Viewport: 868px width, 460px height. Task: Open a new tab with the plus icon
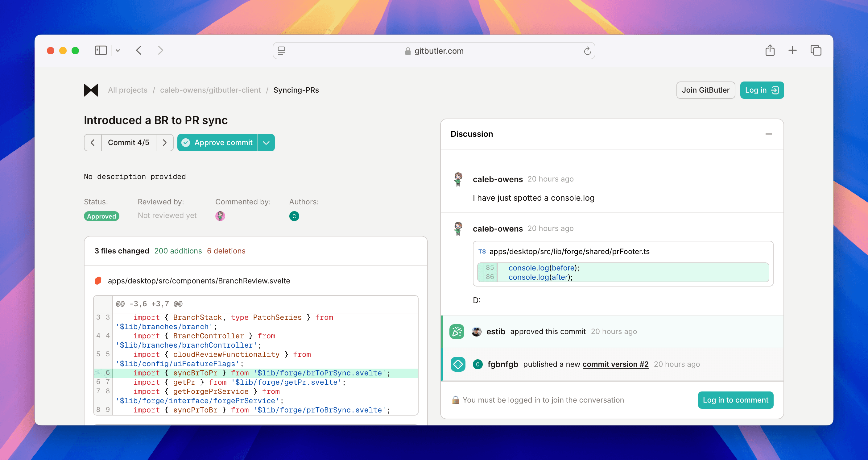792,51
